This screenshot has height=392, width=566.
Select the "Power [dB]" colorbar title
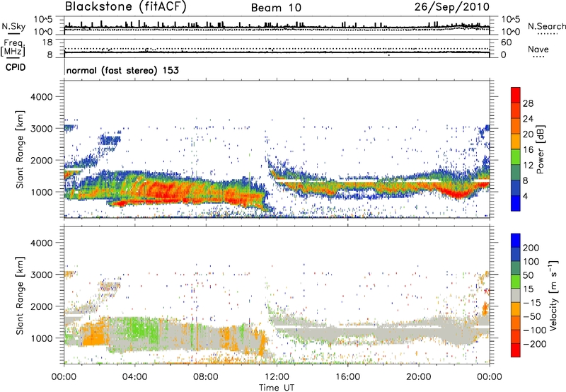pos(540,149)
